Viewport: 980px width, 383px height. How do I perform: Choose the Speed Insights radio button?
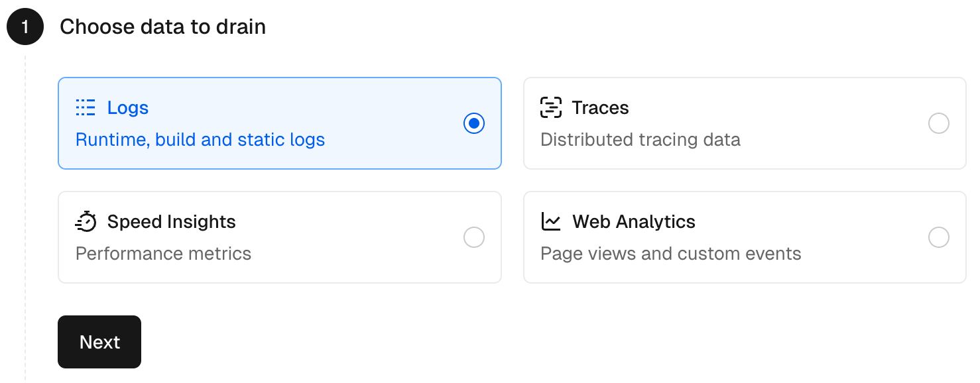point(474,237)
